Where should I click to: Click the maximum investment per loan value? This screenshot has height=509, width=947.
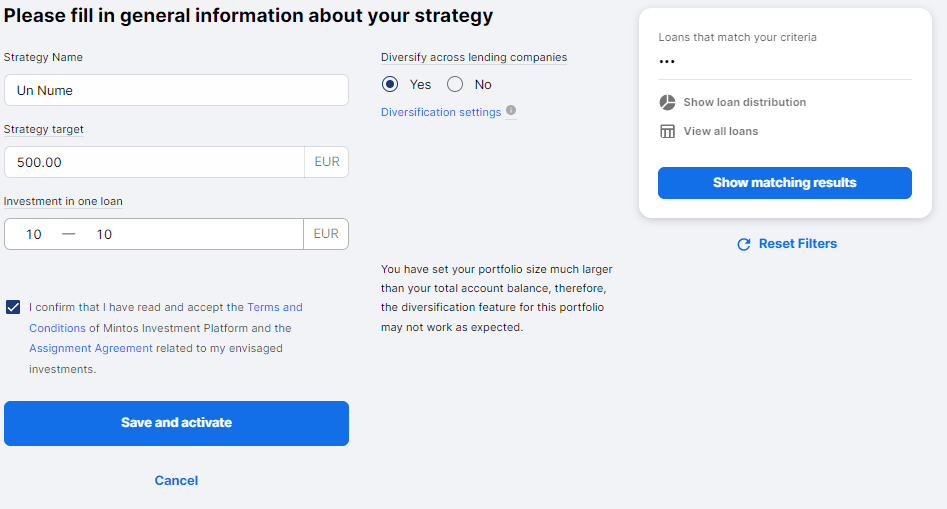click(104, 234)
